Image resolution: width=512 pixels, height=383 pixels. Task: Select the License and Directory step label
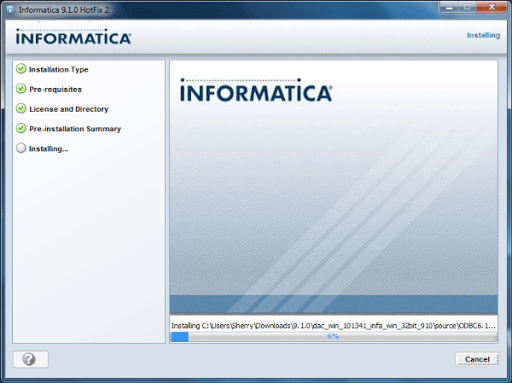[69, 109]
